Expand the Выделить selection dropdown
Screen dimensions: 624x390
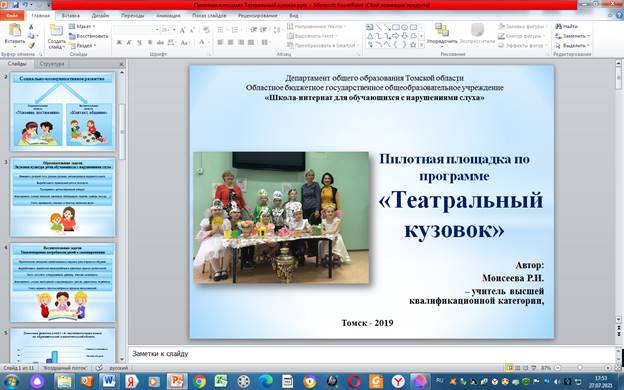click(x=573, y=45)
